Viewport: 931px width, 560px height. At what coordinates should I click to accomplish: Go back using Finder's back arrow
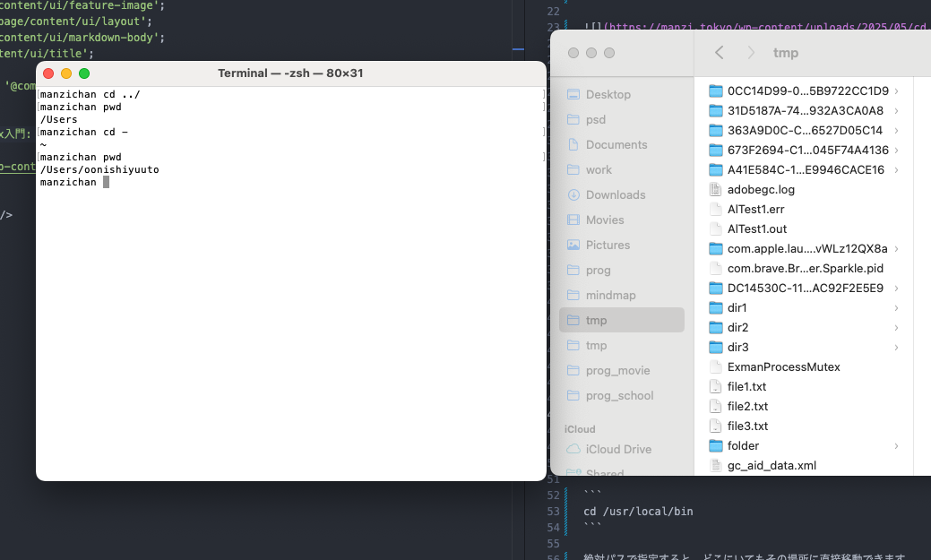click(719, 53)
